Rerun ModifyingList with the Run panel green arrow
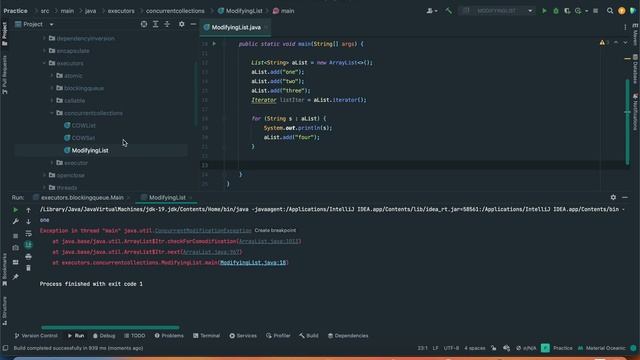Viewport: 640px width, 360px height. click(16, 210)
